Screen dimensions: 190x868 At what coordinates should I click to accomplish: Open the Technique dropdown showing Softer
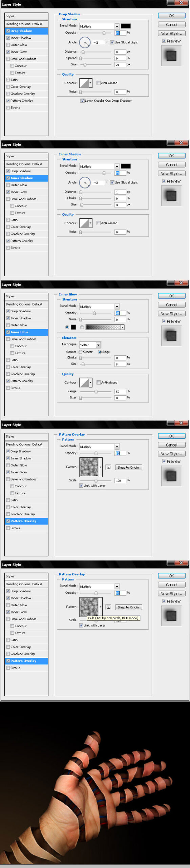coord(90,345)
